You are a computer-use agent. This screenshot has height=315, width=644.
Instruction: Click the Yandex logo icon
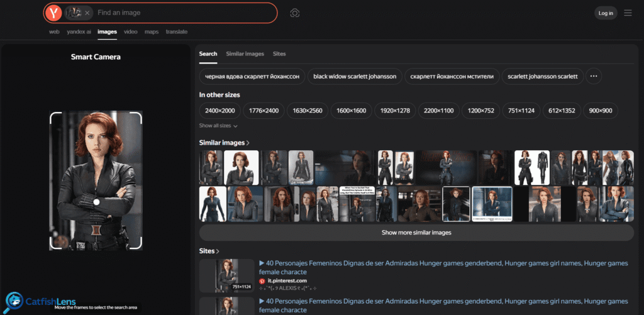54,13
